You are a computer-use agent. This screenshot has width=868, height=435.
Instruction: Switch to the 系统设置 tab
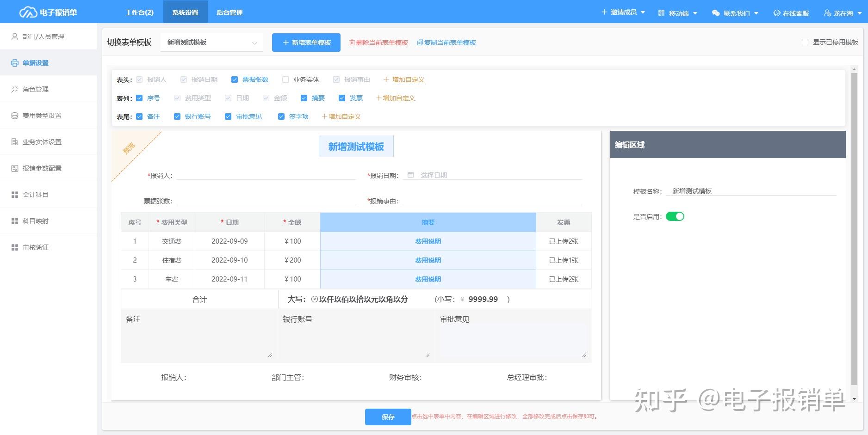point(185,12)
